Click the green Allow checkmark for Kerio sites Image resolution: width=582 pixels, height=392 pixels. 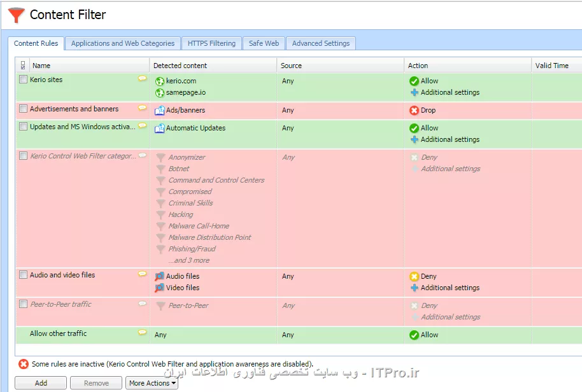pos(414,81)
